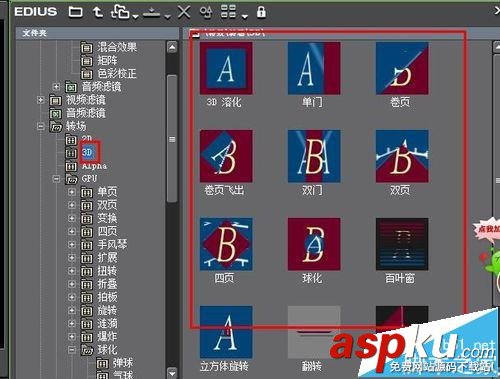500x379 pixels.
Task: Expand the first 音频滤镜 node plus sign
Action: pos(56,87)
